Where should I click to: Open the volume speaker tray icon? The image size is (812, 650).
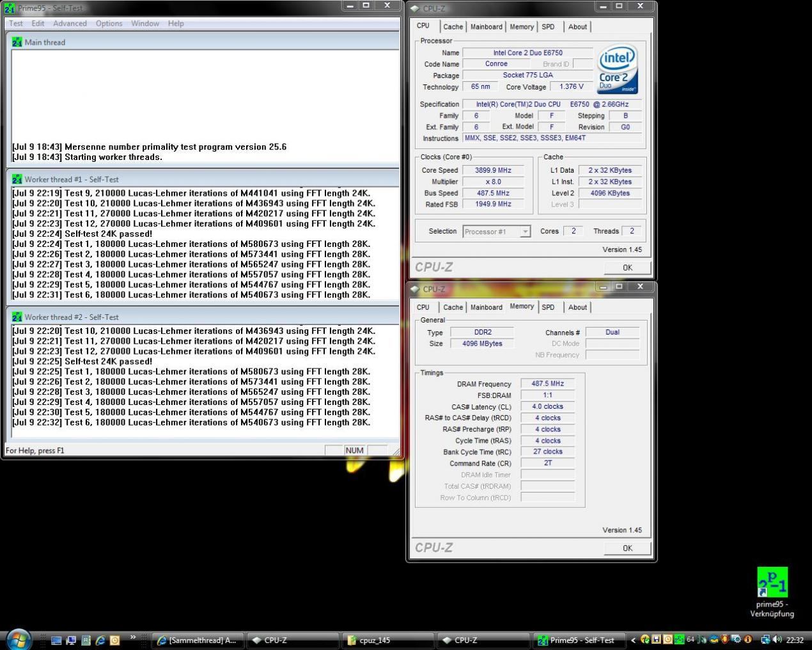coord(777,640)
